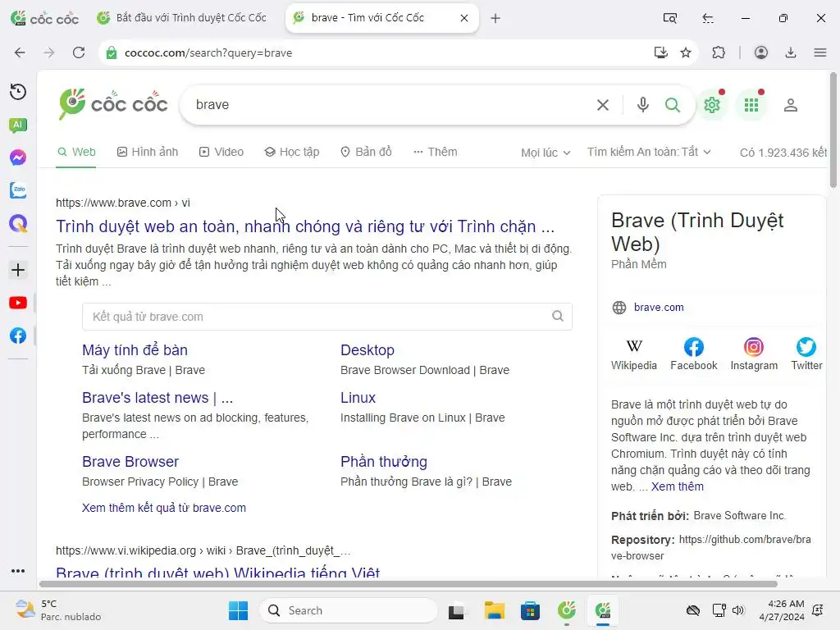Open the user profile icon in toolbar
This screenshot has height=630, width=840.
[x=761, y=52]
